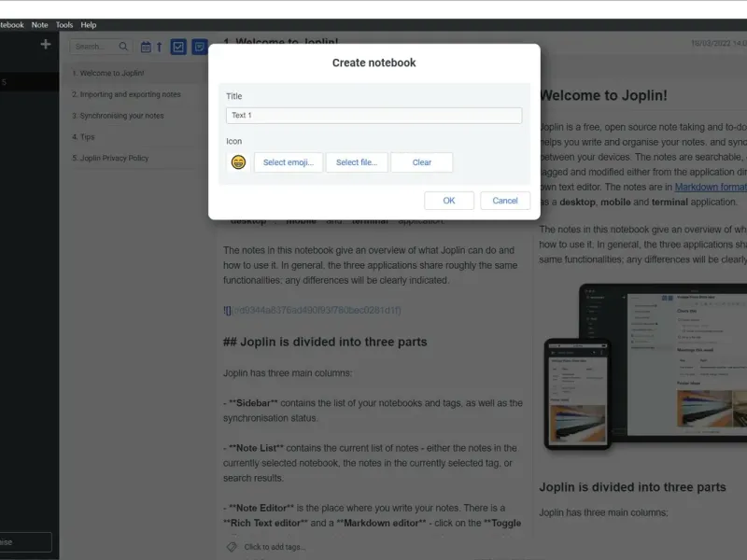Click the Synchronise button in sidebar
The height and width of the screenshot is (560, 747).
coord(26,542)
